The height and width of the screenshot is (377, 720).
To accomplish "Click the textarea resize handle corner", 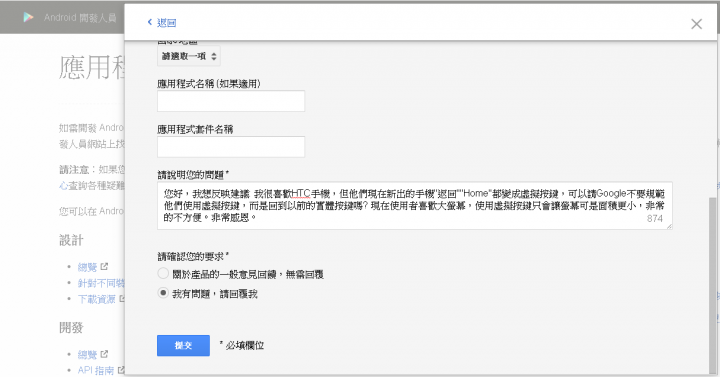I will click(669, 226).
